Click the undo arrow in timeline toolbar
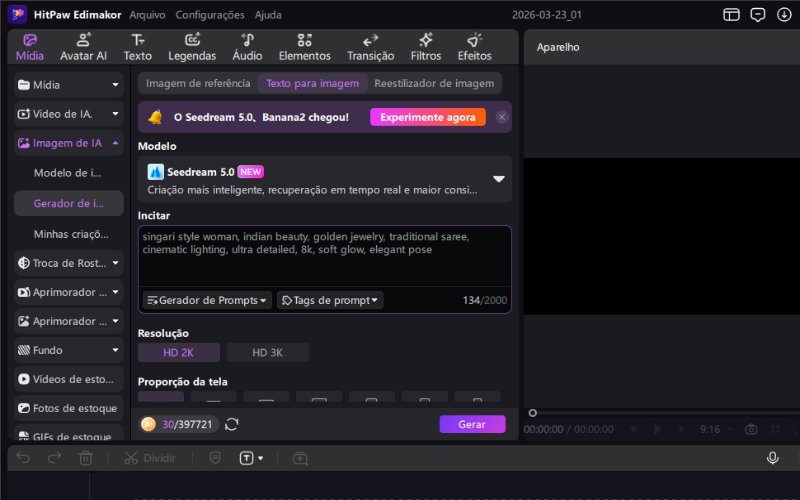The width and height of the screenshot is (800, 500). point(23,458)
